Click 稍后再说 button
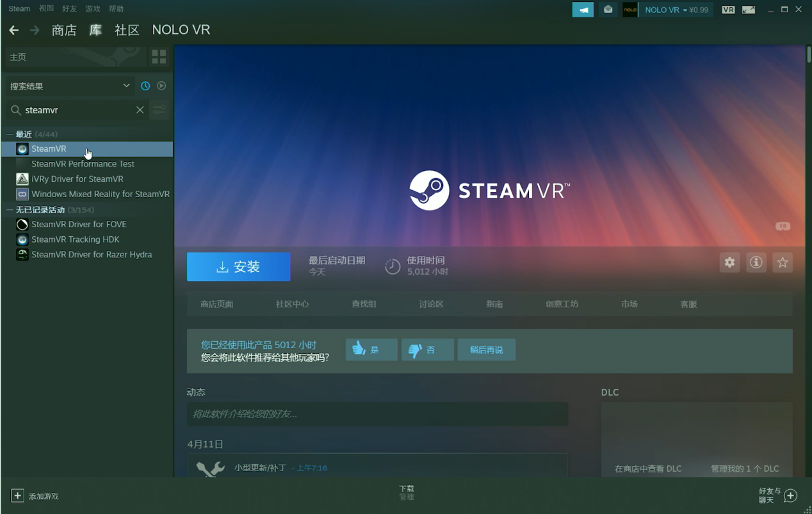This screenshot has height=514, width=812. (487, 350)
